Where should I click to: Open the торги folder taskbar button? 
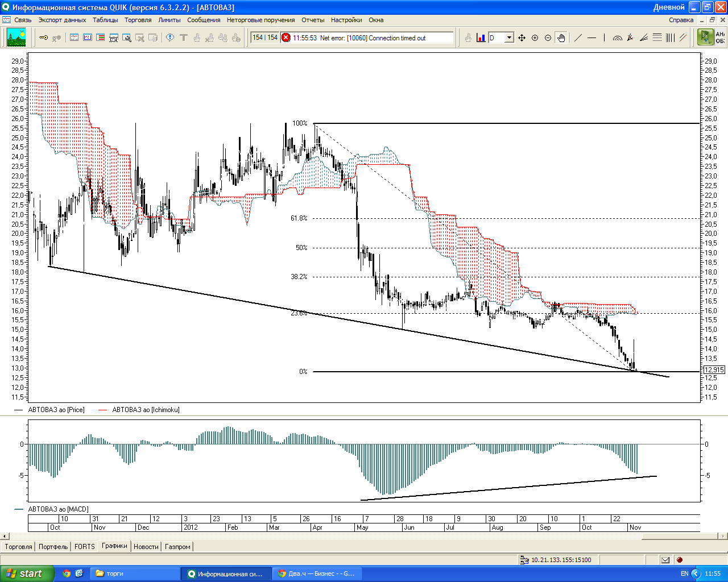(135, 573)
